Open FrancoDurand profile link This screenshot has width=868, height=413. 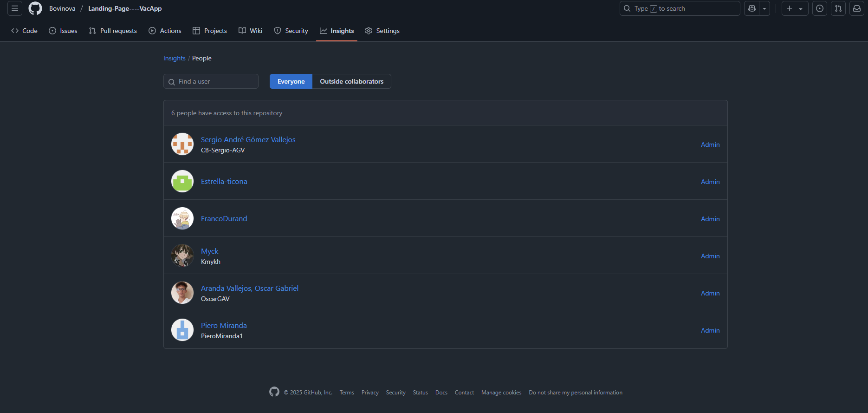(x=224, y=218)
